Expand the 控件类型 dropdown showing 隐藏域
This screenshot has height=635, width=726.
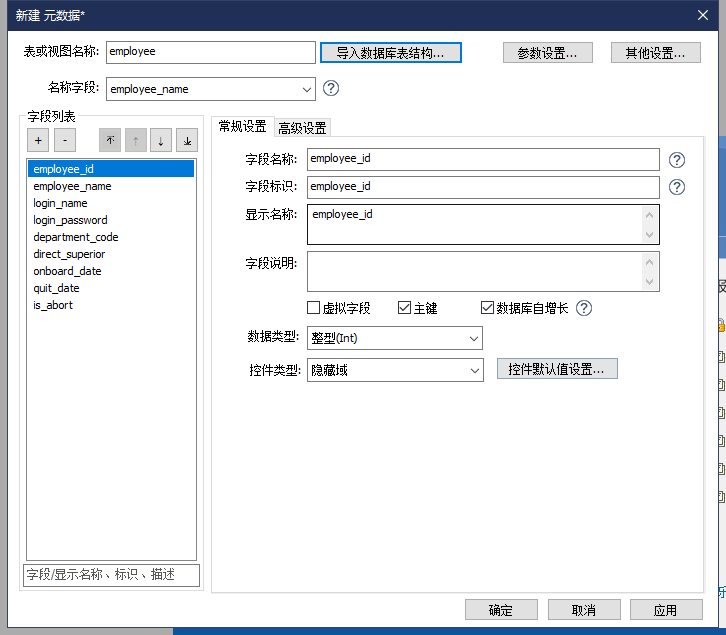click(x=394, y=370)
